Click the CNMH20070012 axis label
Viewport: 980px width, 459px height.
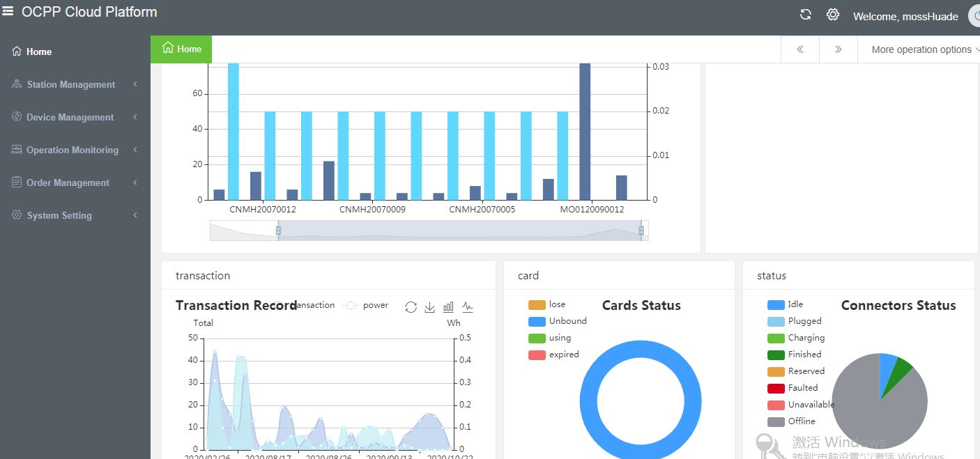point(263,209)
